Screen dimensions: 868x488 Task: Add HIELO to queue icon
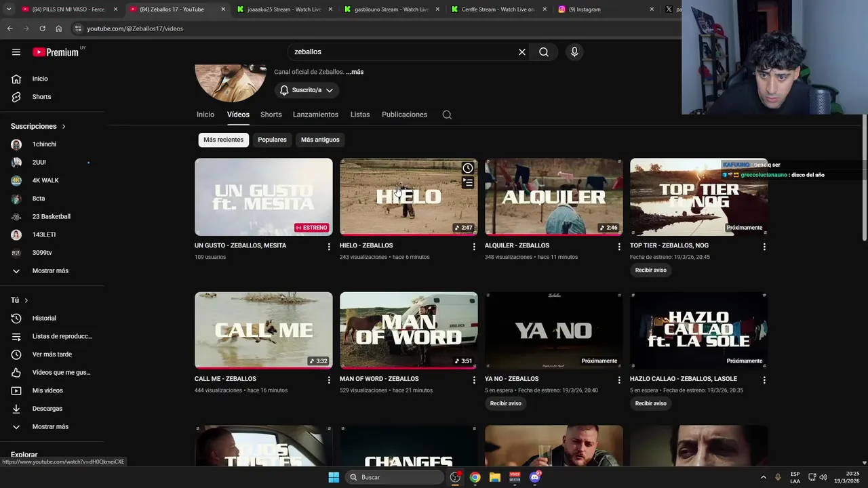pyautogui.click(x=468, y=182)
